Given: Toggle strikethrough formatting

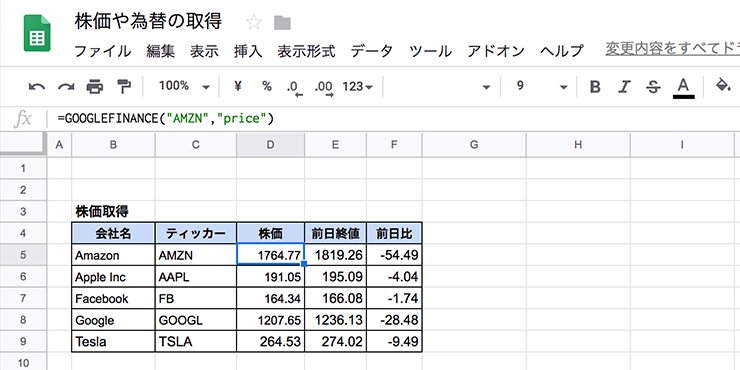Looking at the screenshot, I should click(x=653, y=86).
